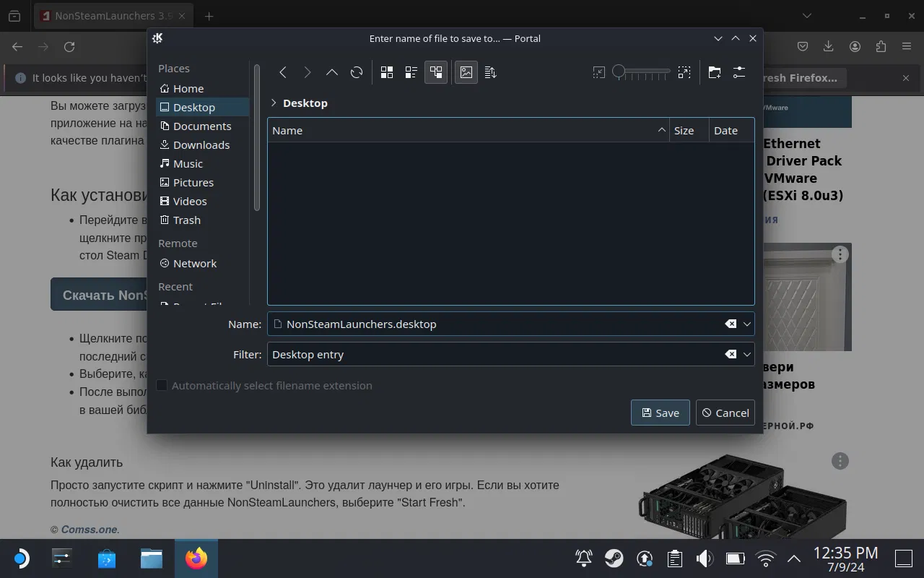Open a new Firefox tab
The height and width of the screenshot is (578, 924).
[209, 16]
